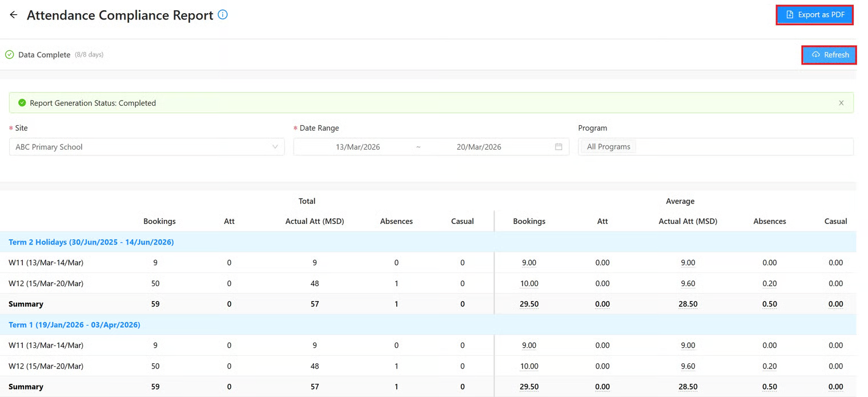Select the All Programs tag
The height and width of the screenshot is (397, 868).
(608, 147)
